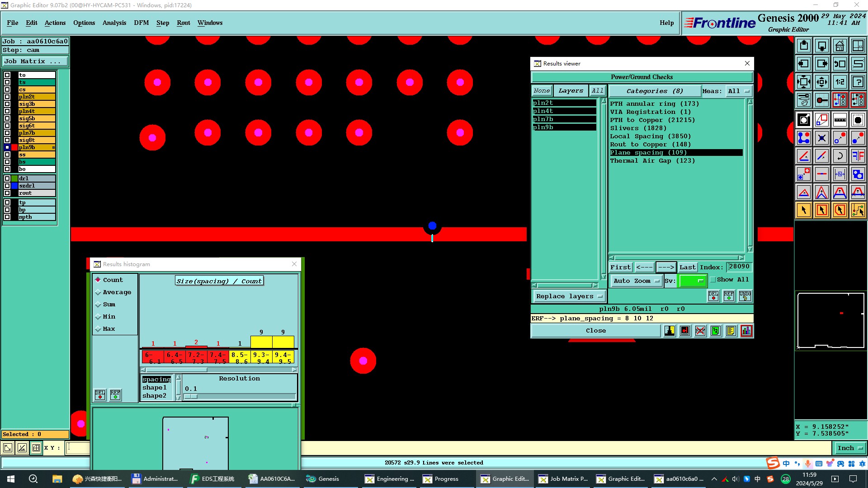868x488 pixels.
Task: Open the histogram icon in Results viewer
Action: [x=746, y=331]
